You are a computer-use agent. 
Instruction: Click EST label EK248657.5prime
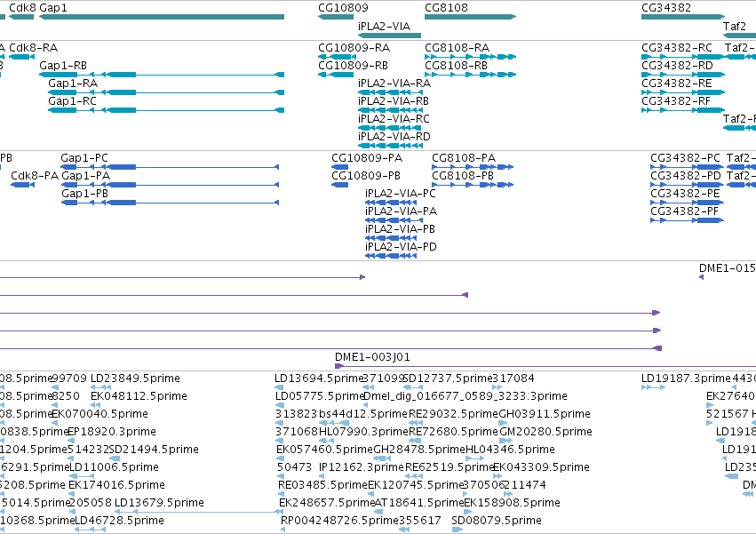pos(328,503)
